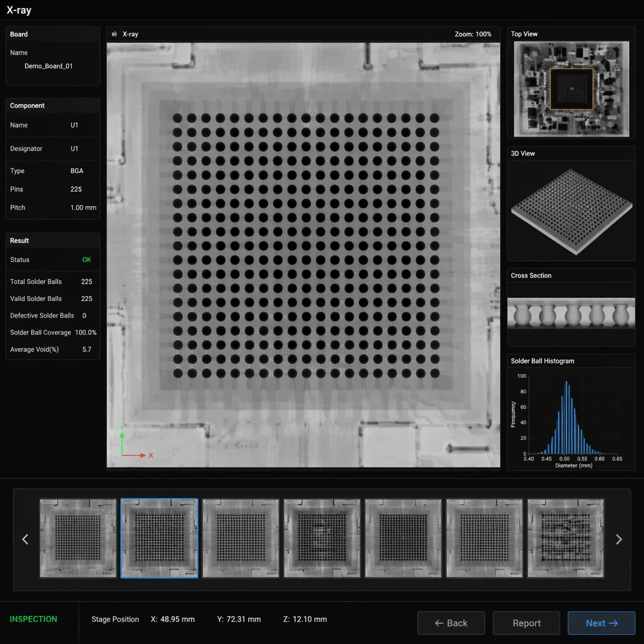Show previous thumbnails with the left arrow
Viewport: 644px width, 644px height.
coord(25,539)
